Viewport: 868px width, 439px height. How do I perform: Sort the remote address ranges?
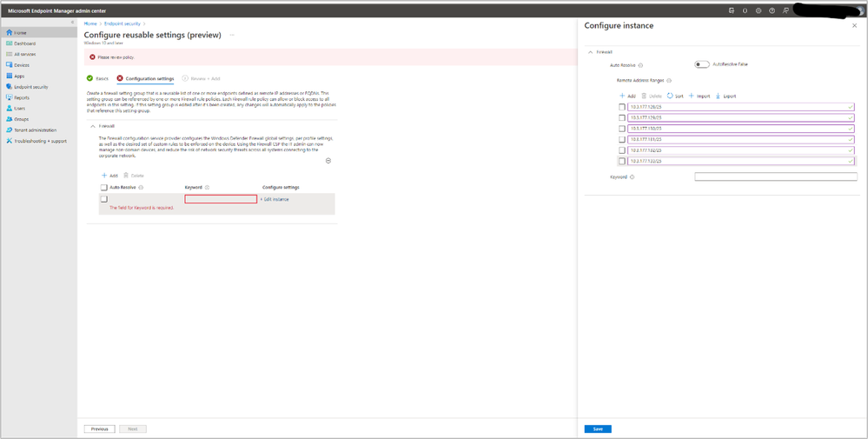(x=675, y=96)
